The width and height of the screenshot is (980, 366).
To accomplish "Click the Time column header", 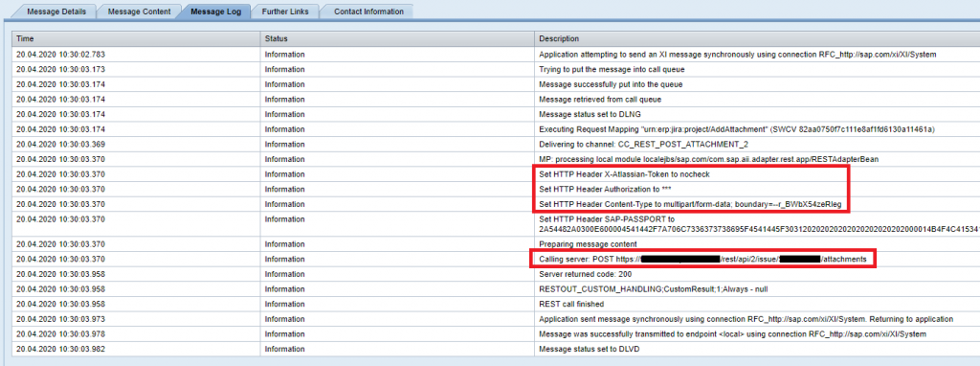I will tap(136, 38).
